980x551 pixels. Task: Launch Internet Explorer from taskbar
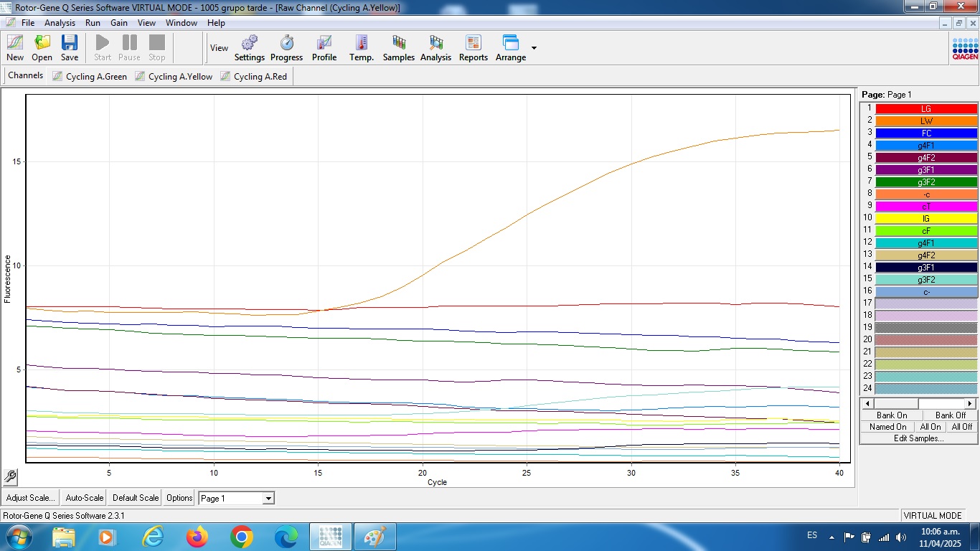[x=152, y=537]
